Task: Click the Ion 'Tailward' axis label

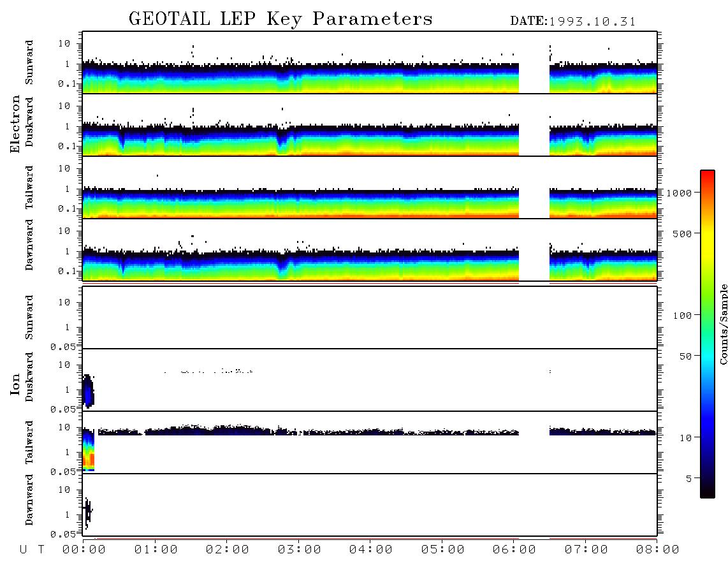Action: [29, 442]
